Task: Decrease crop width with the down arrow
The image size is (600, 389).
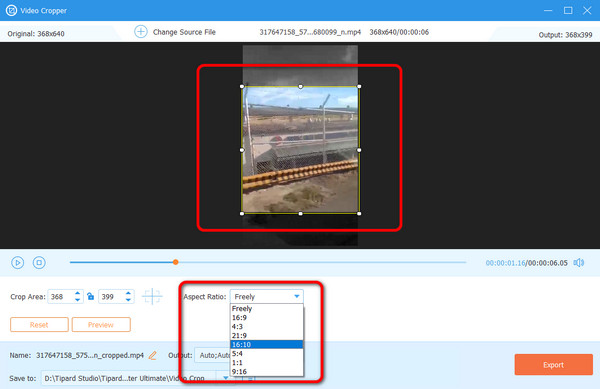Action: pyautogui.click(x=78, y=300)
